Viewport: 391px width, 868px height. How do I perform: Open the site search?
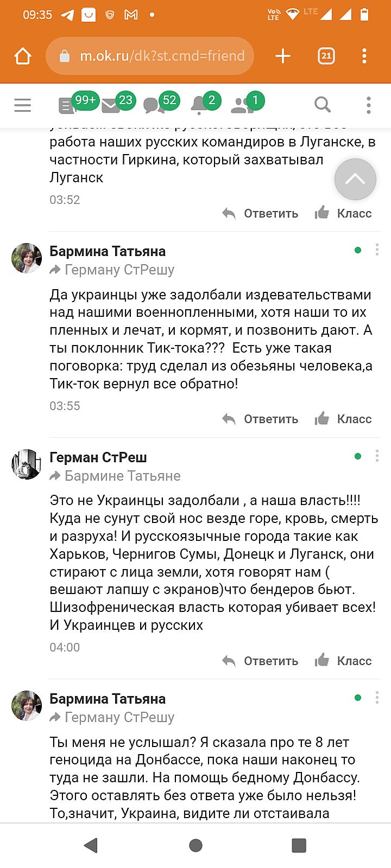(323, 105)
